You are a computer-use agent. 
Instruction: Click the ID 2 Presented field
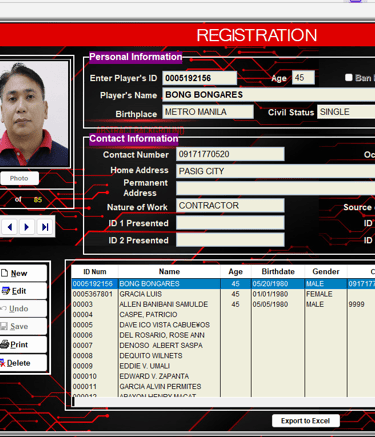click(230, 240)
